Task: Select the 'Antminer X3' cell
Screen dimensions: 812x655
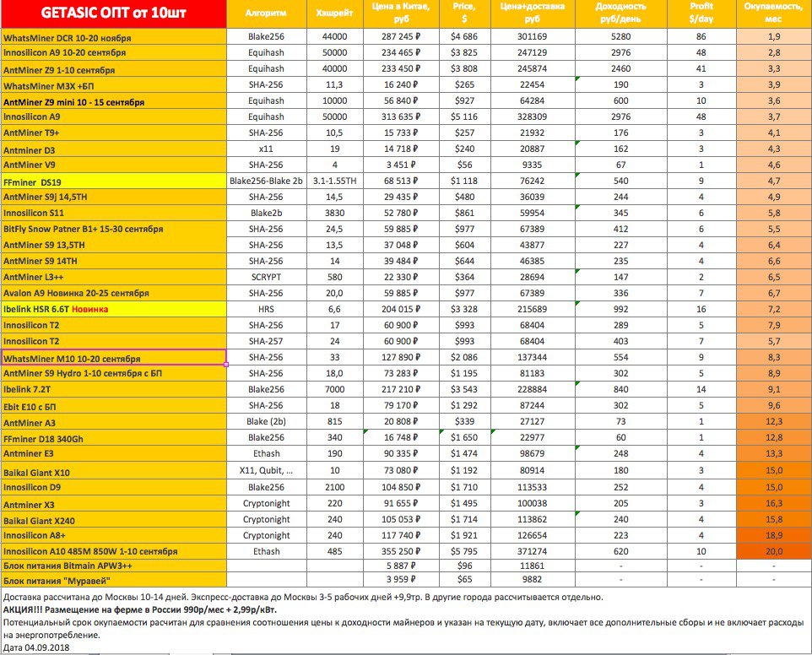Action: pyautogui.click(x=113, y=503)
